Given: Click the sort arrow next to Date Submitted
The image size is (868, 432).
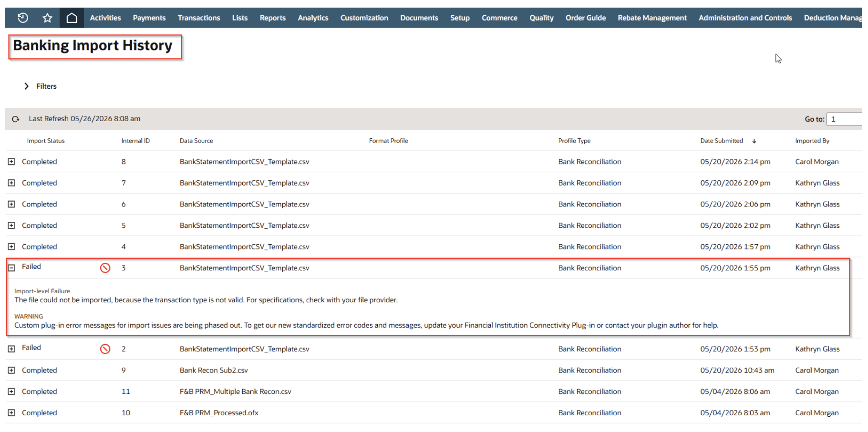Looking at the screenshot, I should 754,141.
